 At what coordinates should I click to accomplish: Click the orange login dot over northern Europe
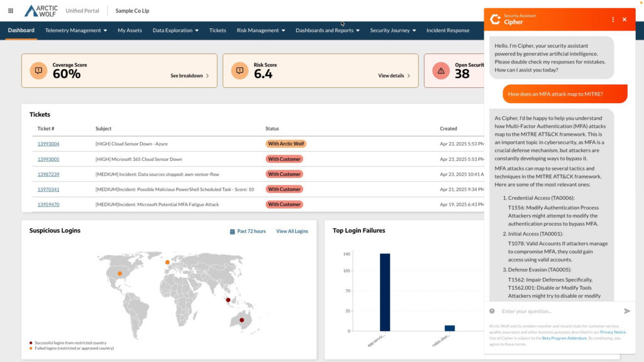(167, 262)
